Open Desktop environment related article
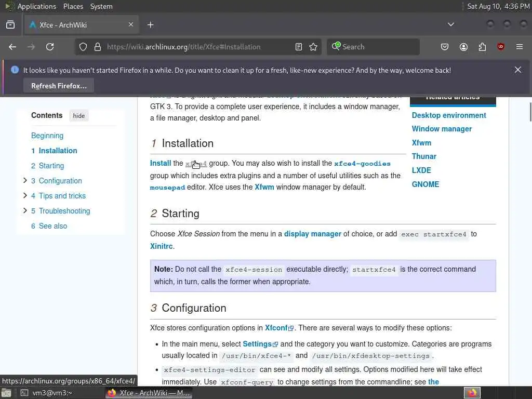Image resolution: width=532 pixels, height=399 pixels. click(x=449, y=115)
